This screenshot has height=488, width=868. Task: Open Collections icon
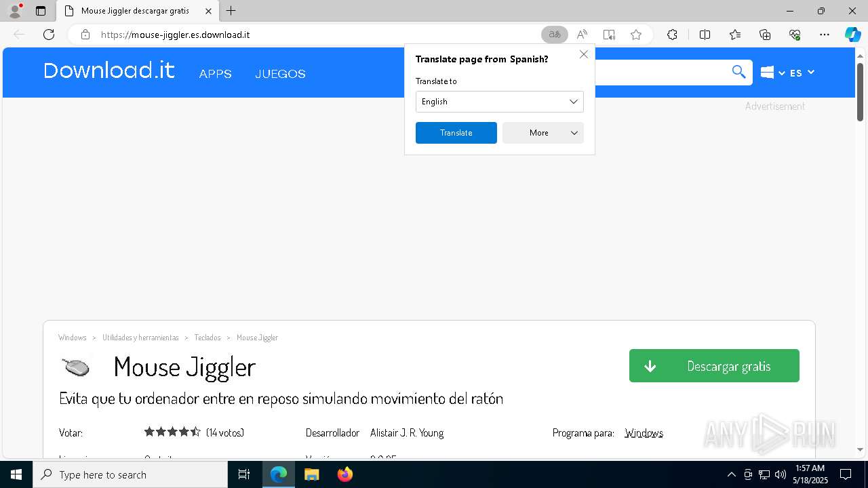coord(765,35)
